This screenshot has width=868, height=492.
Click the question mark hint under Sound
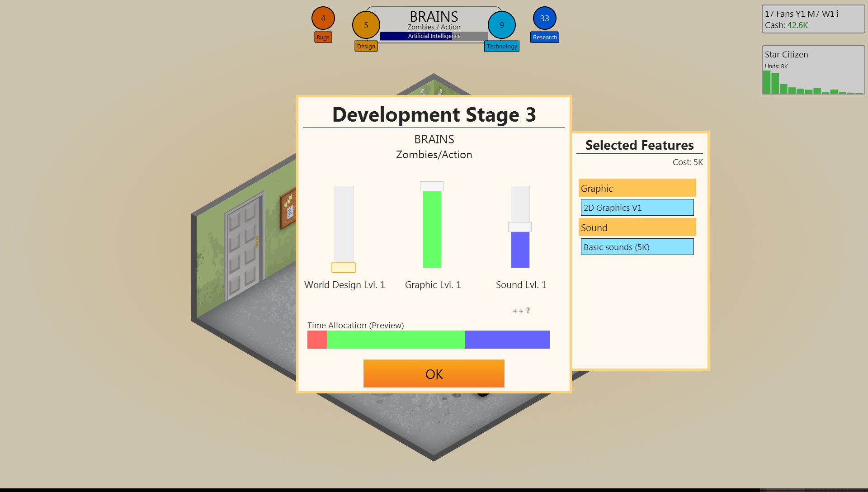(528, 311)
